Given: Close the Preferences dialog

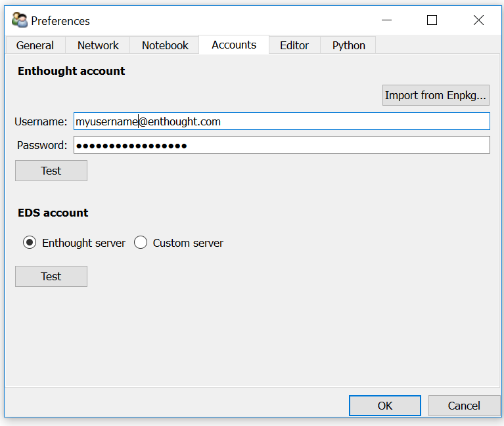Looking at the screenshot, I should pos(478,20).
